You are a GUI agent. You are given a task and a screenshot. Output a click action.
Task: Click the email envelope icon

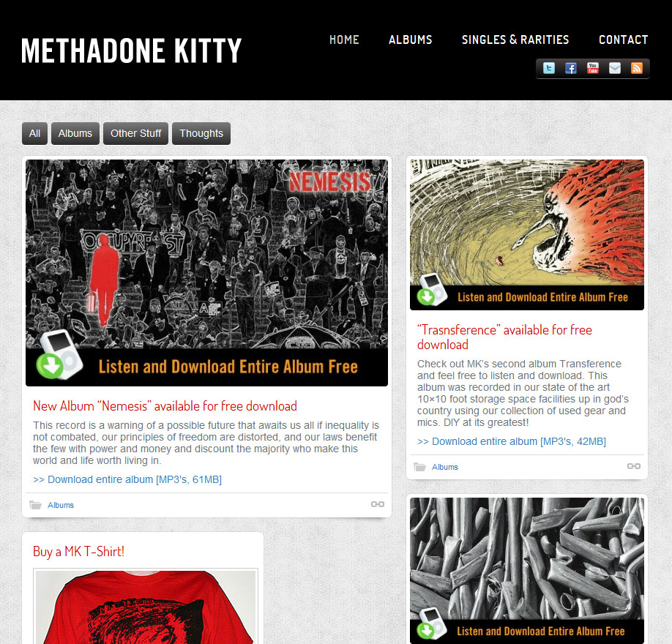point(615,68)
